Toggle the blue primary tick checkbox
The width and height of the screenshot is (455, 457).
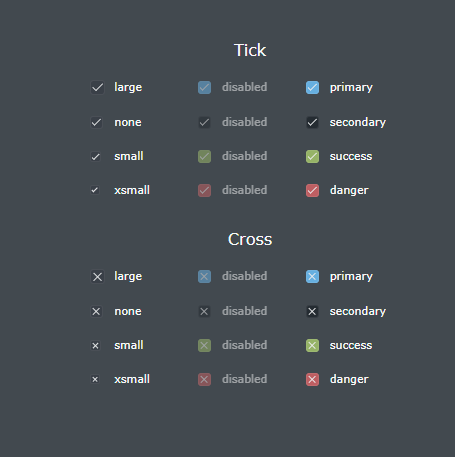[x=312, y=88]
